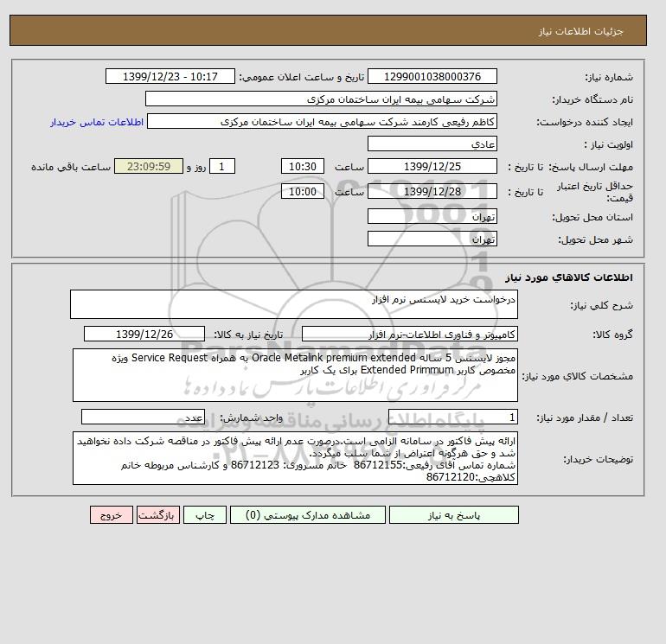
Task: Click the بازگشت back button
Action: click(x=158, y=515)
